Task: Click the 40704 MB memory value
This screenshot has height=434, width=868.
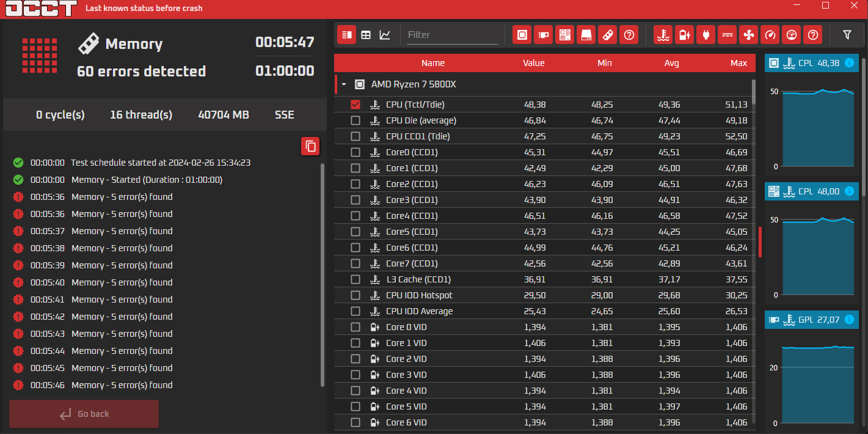Action: pos(224,114)
